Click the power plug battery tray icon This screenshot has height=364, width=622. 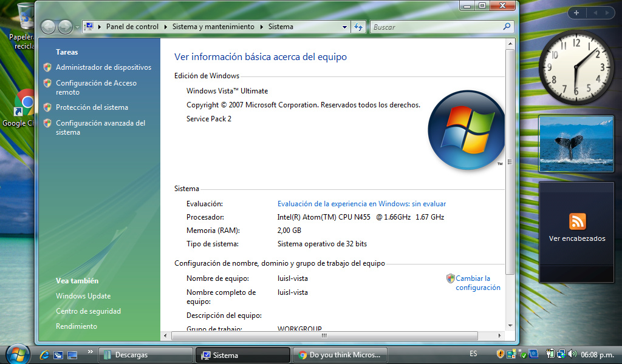[x=550, y=354]
